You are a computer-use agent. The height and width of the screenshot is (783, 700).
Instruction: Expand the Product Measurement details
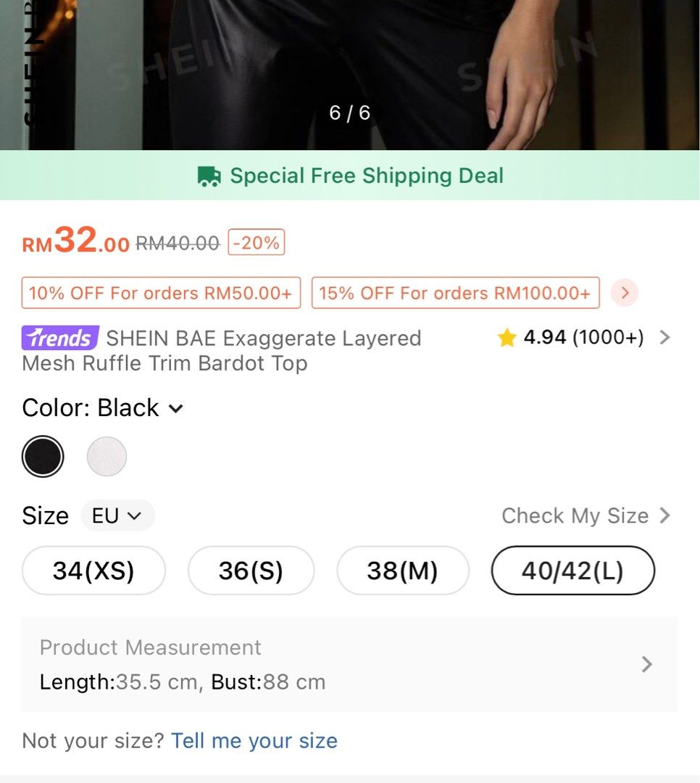pyautogui.click(x=647, y=664)
